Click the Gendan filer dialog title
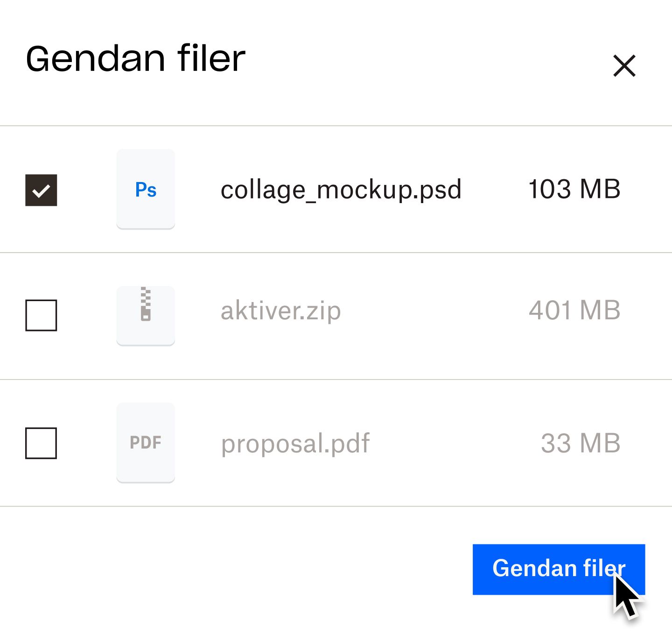This screenshot has width=672, height=634. (135, 58)
